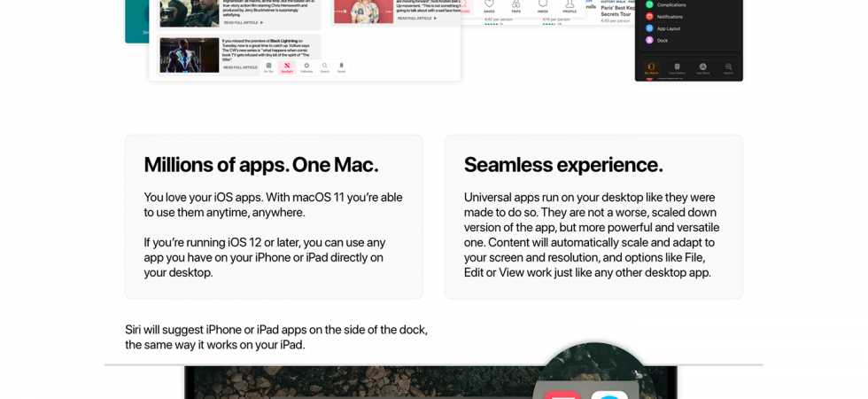Image resolution: width=868 pixels, height=399 pixels.
Task: Open Search tab in Watch app
Action: [728, 69]
